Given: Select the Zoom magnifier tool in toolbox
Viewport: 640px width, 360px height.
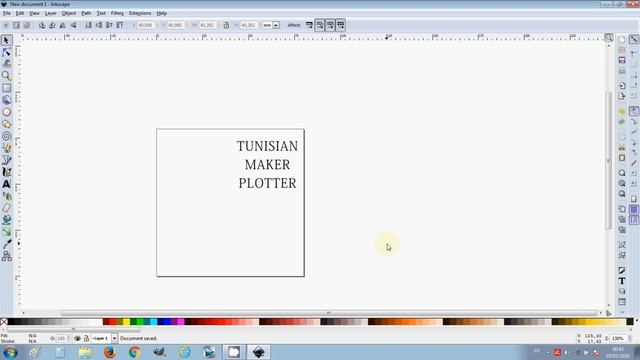Looking at the screenshot, I should [x=6, y=76].
